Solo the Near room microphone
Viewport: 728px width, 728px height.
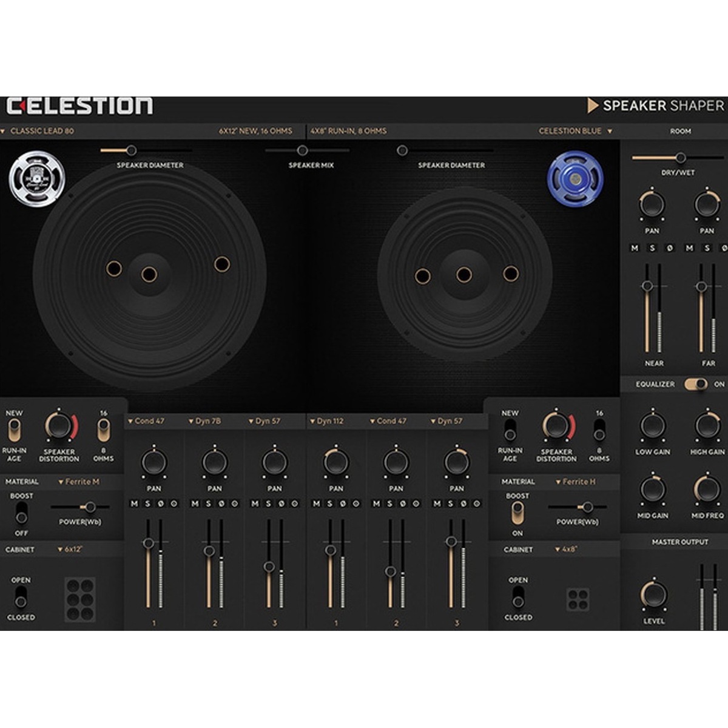click(x=653, y=248)
